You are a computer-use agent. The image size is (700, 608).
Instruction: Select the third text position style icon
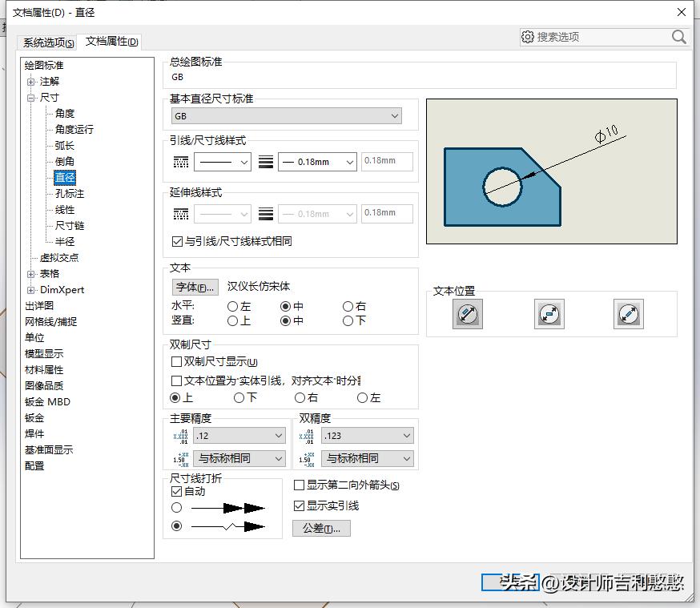(628, 314)
